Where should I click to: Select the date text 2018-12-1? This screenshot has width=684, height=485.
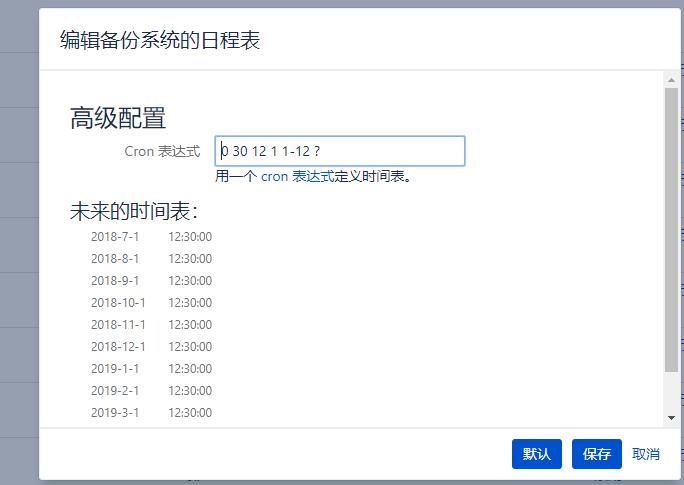pyautogui.click(x=118, y=347)
